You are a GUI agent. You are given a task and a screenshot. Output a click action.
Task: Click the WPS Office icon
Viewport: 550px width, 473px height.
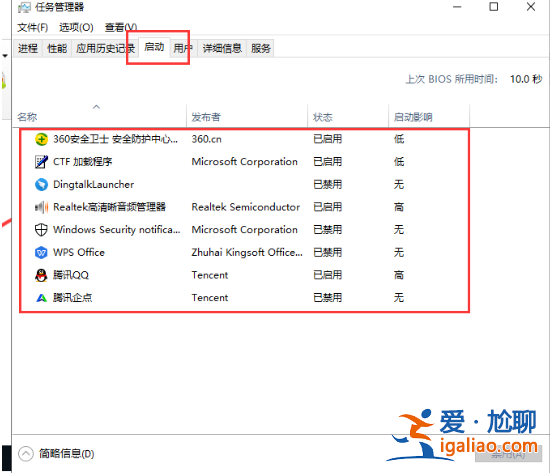[41, 253]
